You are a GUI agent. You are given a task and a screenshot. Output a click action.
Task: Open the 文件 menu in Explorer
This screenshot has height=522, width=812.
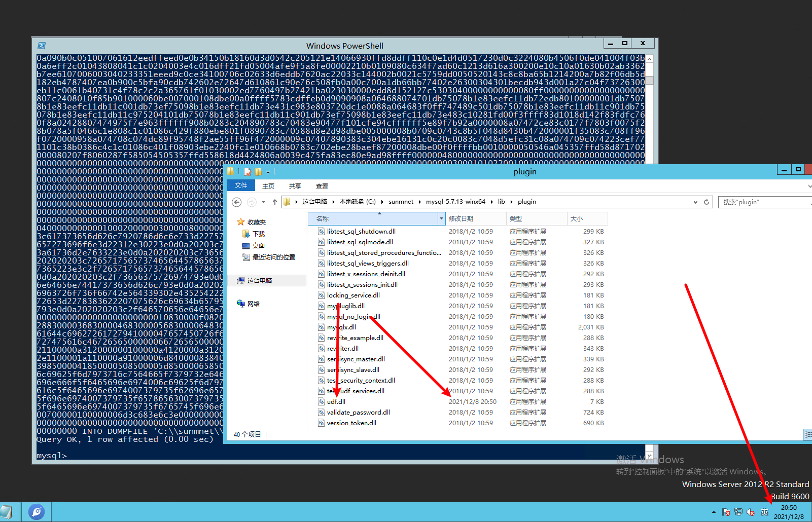click(x=241, y=185)
